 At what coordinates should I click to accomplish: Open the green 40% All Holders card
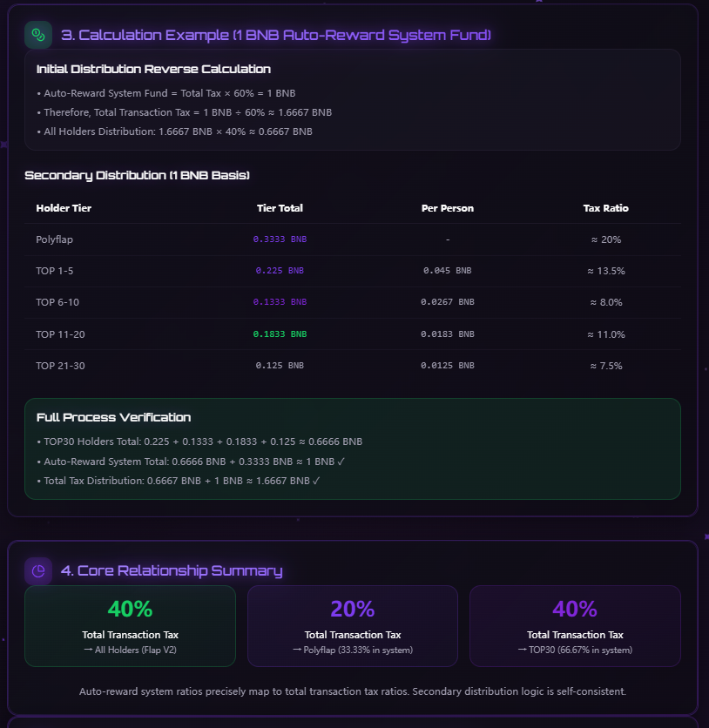point(130,626)
